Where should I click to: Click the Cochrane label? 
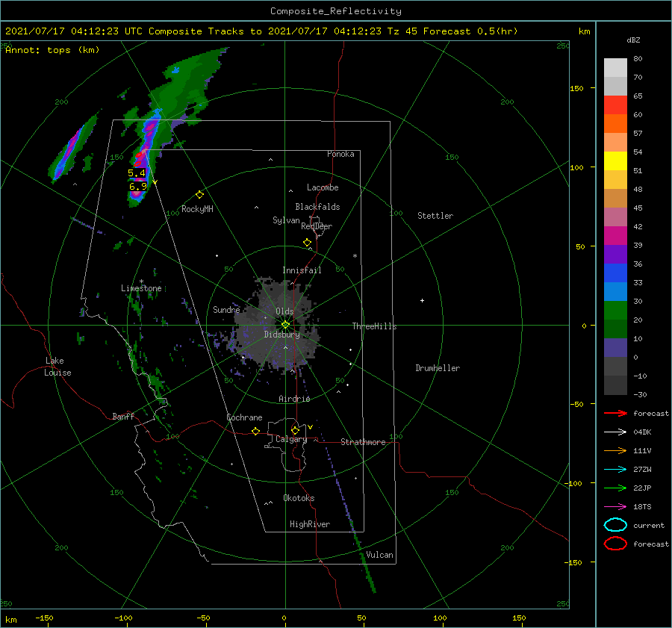[244, 417]
